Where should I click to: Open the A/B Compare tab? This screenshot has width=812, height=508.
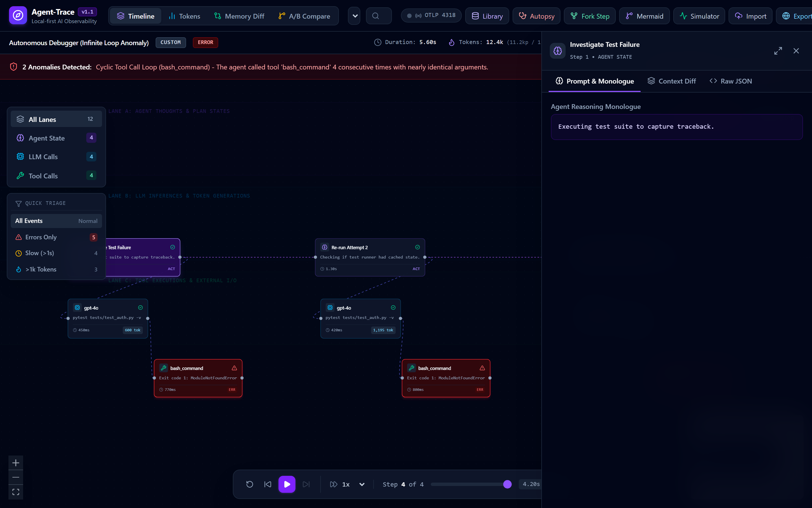(304, 16)
